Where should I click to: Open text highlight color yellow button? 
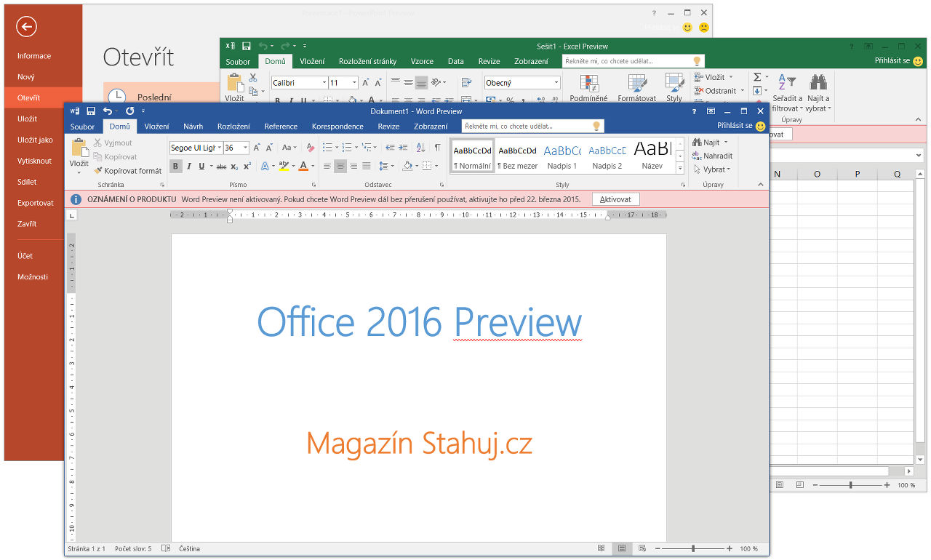(x=284, y=167)
